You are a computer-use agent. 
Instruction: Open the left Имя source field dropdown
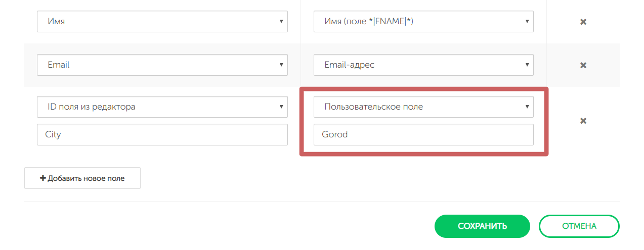click(162, 22)
